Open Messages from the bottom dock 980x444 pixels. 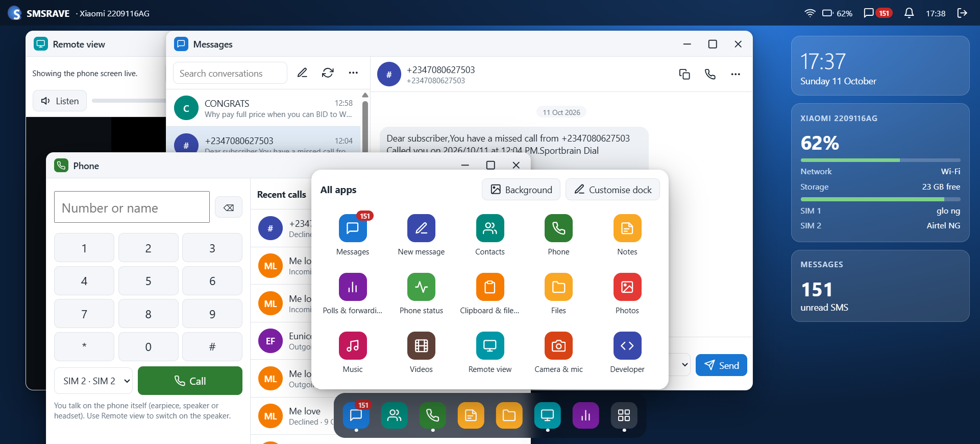356,415
